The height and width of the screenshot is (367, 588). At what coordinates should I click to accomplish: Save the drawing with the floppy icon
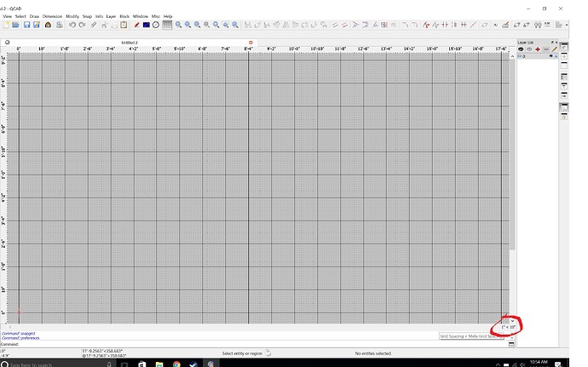(x=26, y=25)
